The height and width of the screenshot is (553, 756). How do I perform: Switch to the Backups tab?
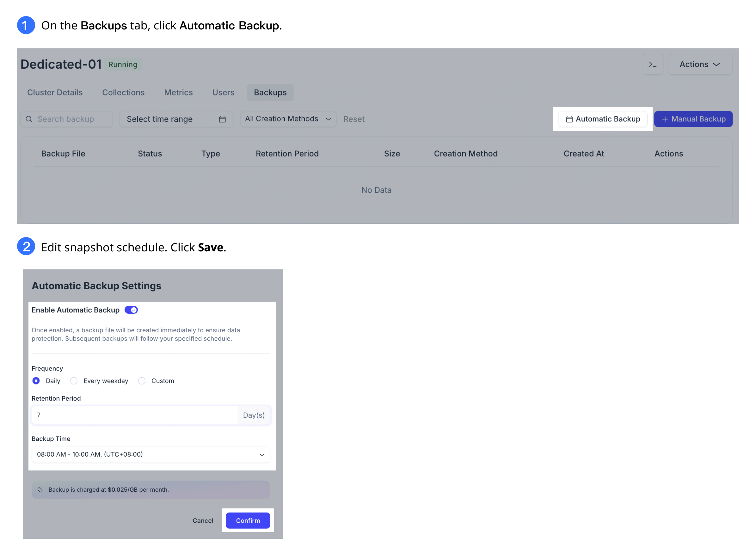tap(270, 92)
